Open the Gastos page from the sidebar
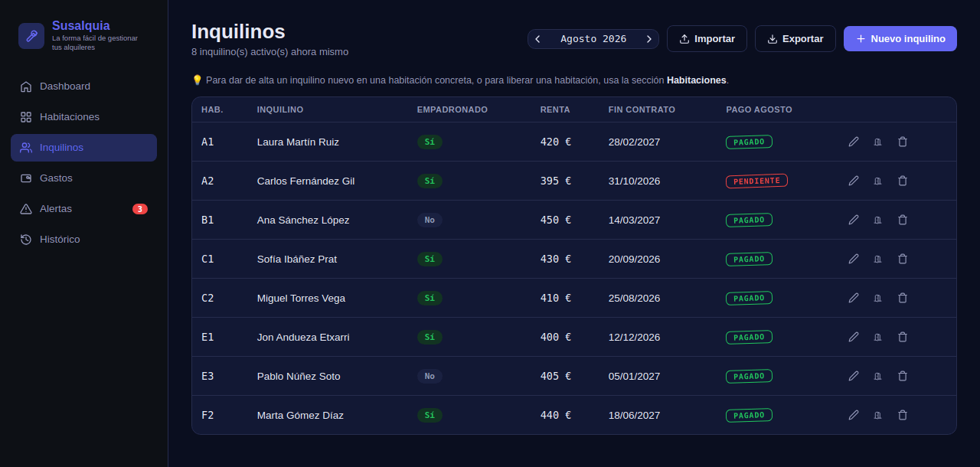This screenshot has height=467, width=980. [83, 178]
